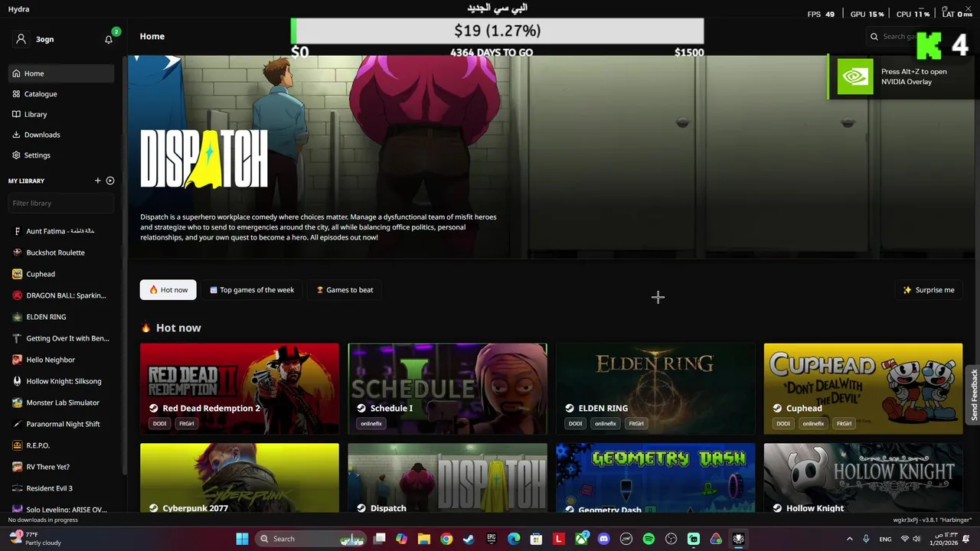Open the Copilot icon in the taskbar
This screenshot has height=551, width=980.
click(x=401, y=539)
